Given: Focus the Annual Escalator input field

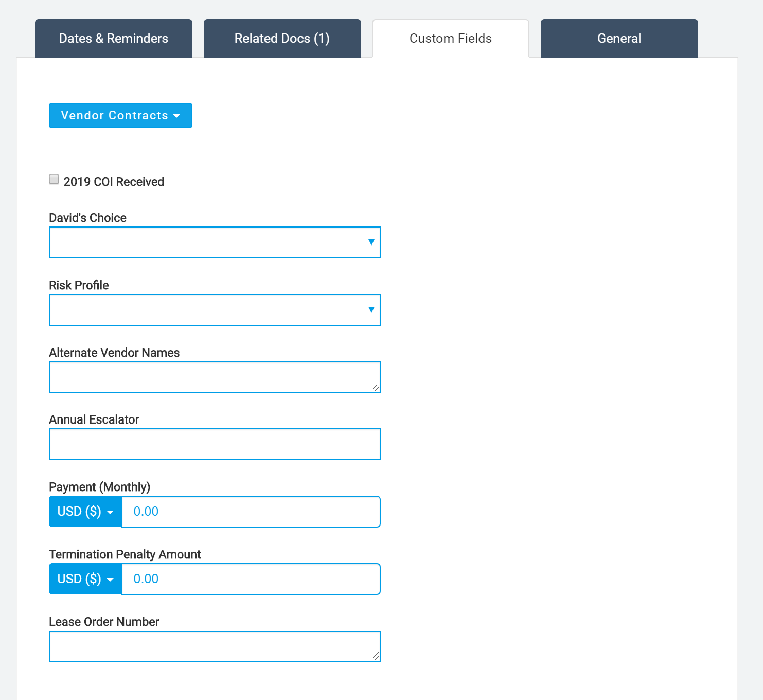Looking at the screenshot, I should 215,444.
